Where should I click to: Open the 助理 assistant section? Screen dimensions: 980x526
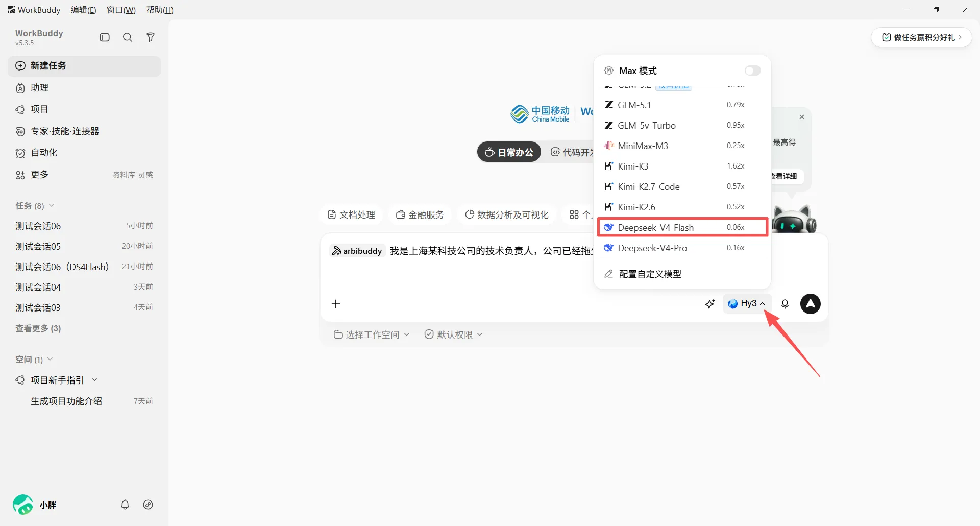[x=84, y=88]
